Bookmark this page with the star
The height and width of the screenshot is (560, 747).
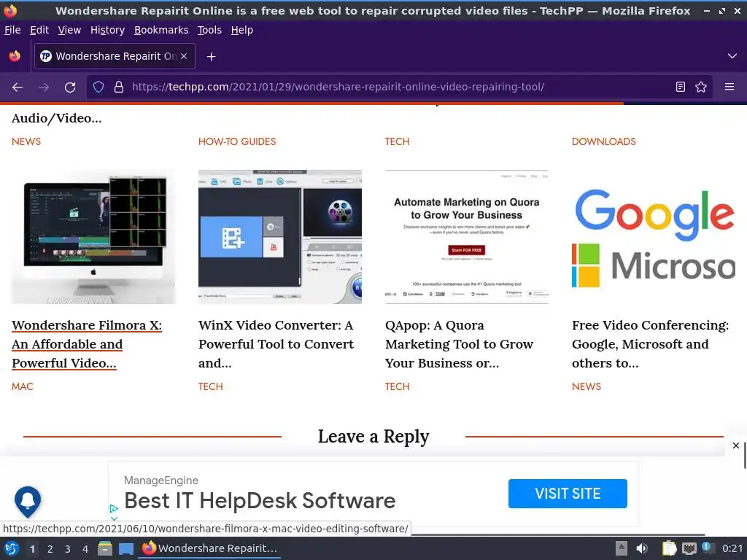click(701, 87)
